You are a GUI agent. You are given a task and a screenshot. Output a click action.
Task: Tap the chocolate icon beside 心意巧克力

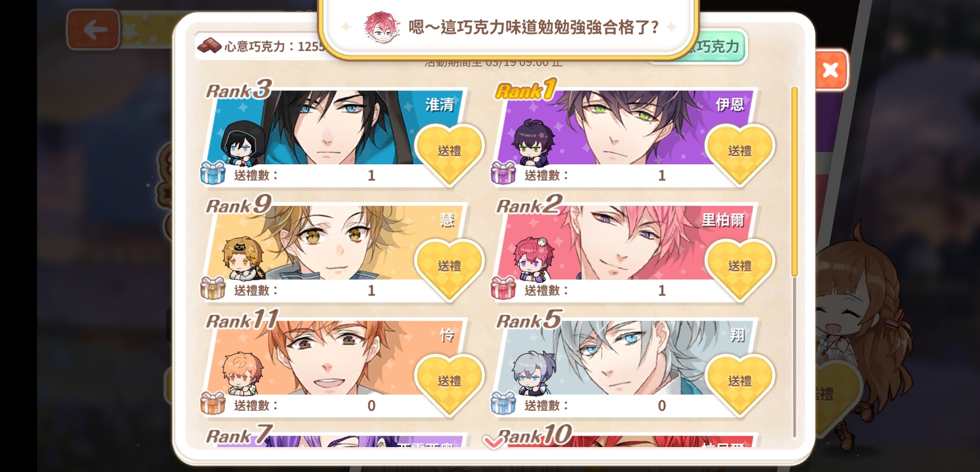pos(210,45)
